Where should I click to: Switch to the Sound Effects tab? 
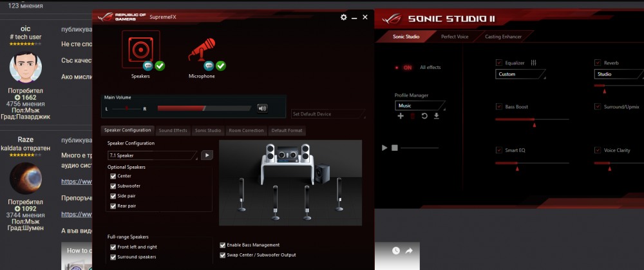173,130
